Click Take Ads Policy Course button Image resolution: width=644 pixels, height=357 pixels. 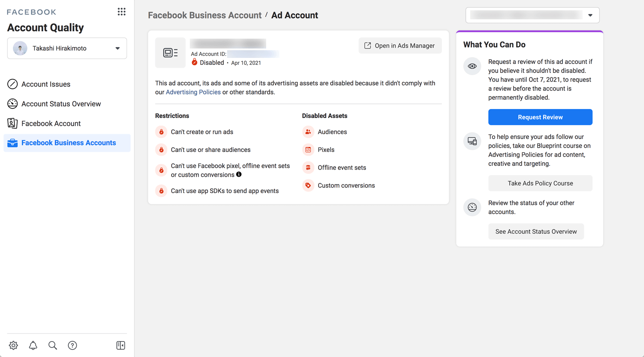(540, 183)
